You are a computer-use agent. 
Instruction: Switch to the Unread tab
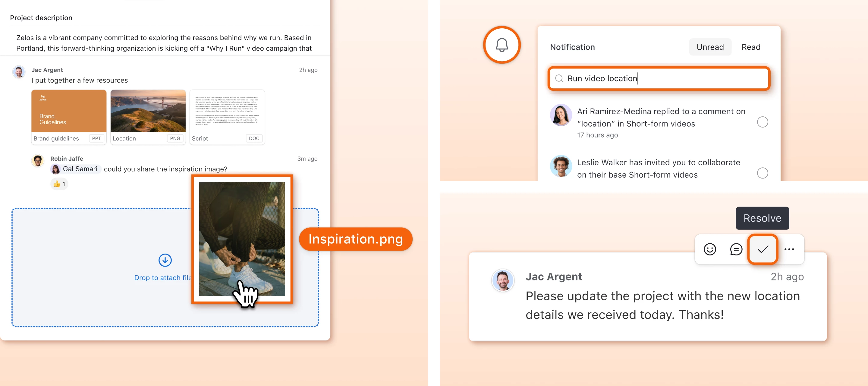click(x=710, y=47)
